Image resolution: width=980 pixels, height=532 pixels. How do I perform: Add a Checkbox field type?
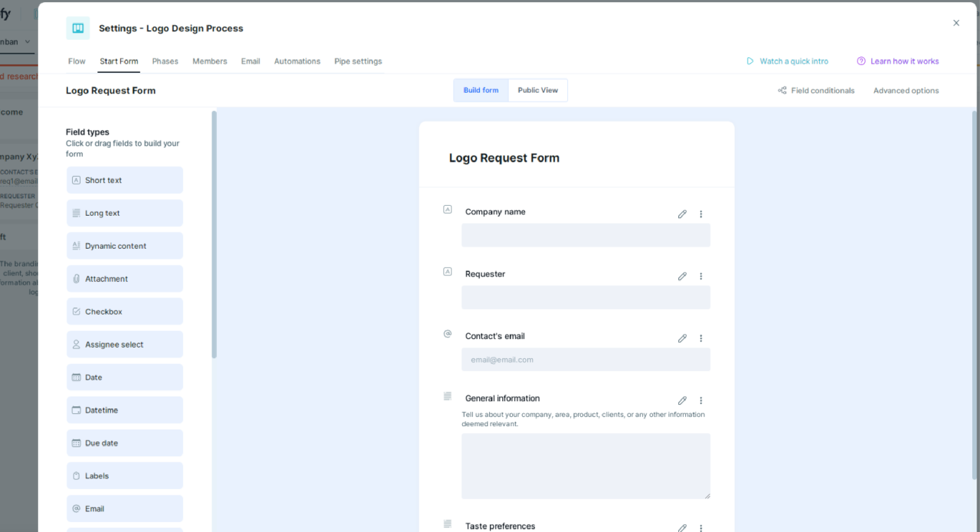pyautogui.click(x=125, y=312)
